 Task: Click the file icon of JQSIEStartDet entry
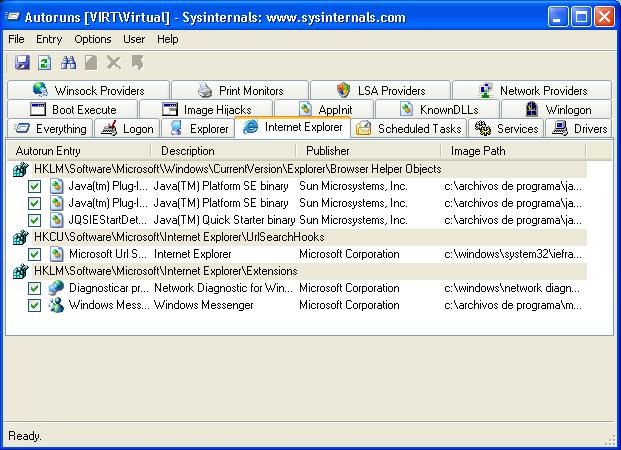point(57,220)
